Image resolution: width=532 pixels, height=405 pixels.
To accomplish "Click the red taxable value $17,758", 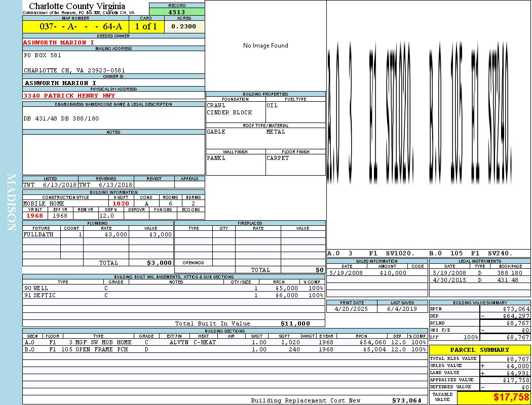I will 511,397.
